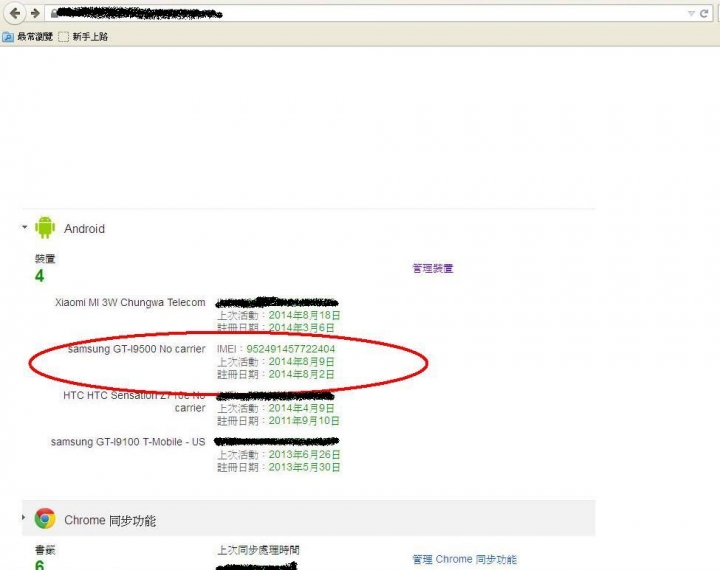This screenshot has height=570, width=720.
Task: Click last activity date 2014年8月18日
Action: click(304, 316)
